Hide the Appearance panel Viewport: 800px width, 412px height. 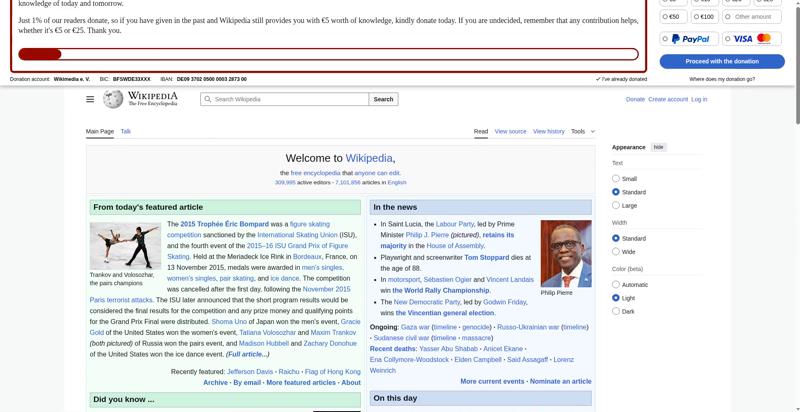(x=658, y=147)
